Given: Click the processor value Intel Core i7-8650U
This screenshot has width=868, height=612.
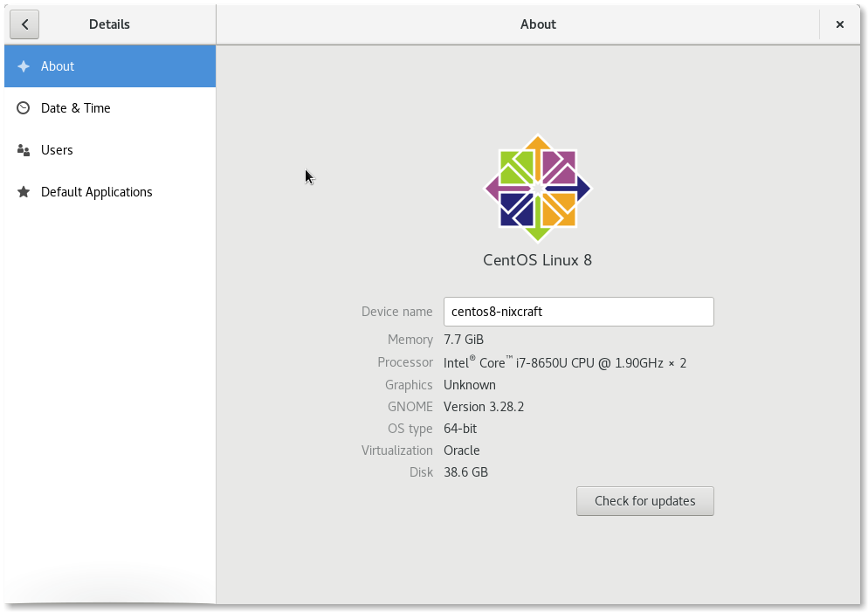Looking at the screenshot, I should tap(565, 362).
